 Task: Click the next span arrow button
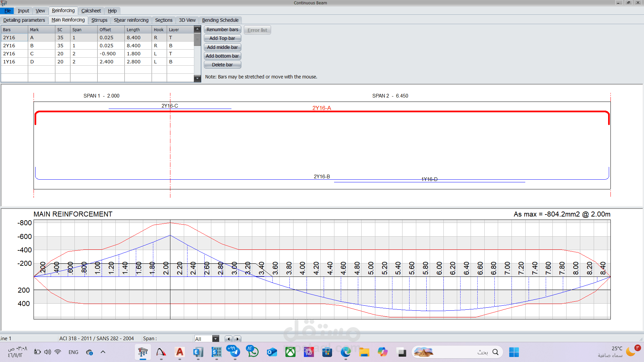click(237, 339)
